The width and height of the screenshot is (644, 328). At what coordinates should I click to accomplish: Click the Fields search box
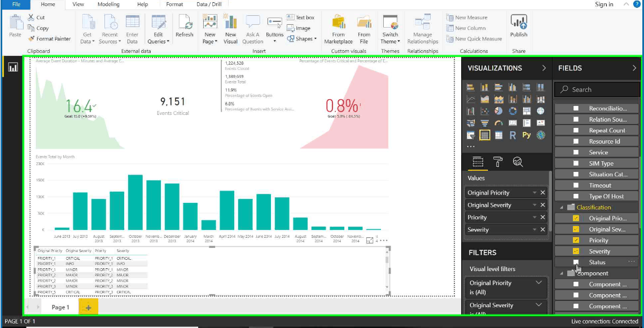tap(597, 90)
